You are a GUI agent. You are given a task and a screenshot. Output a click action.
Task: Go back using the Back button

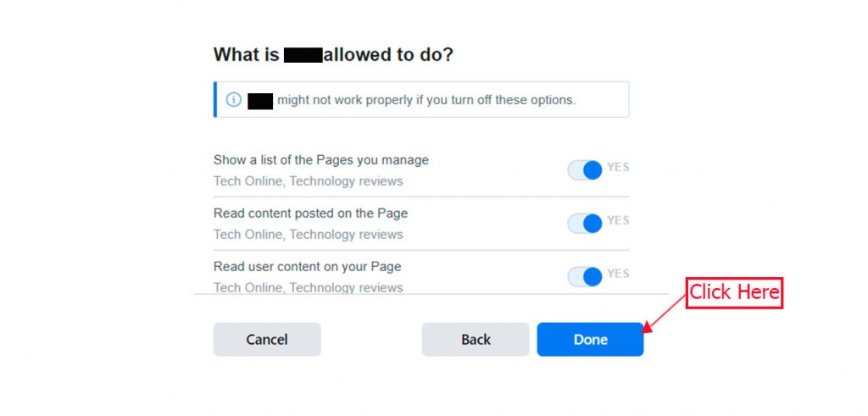476,339
